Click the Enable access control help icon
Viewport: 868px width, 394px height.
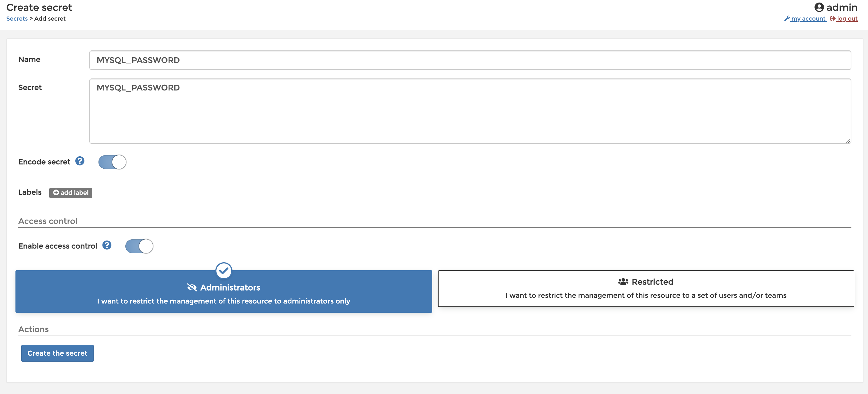[x=107, y=245]
